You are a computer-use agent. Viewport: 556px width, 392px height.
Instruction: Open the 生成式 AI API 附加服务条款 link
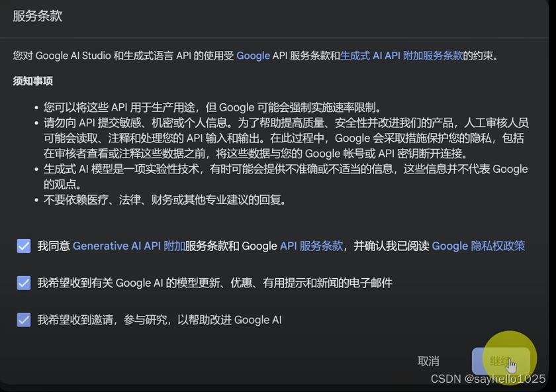click(x=401, y=56)
